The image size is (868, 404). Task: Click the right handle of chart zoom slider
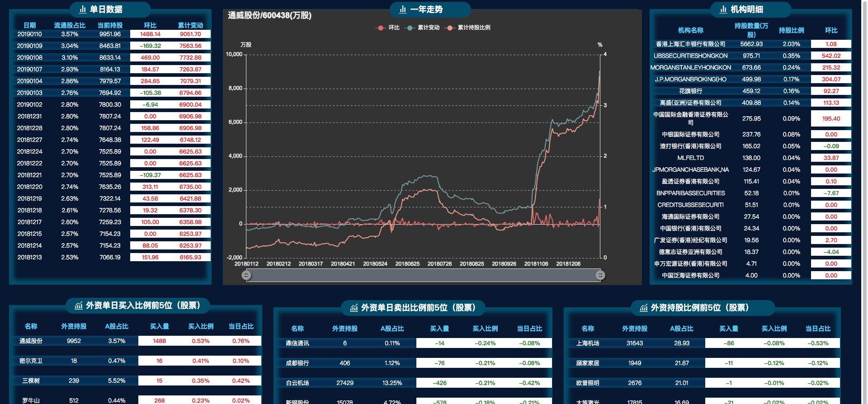point(600,275)
